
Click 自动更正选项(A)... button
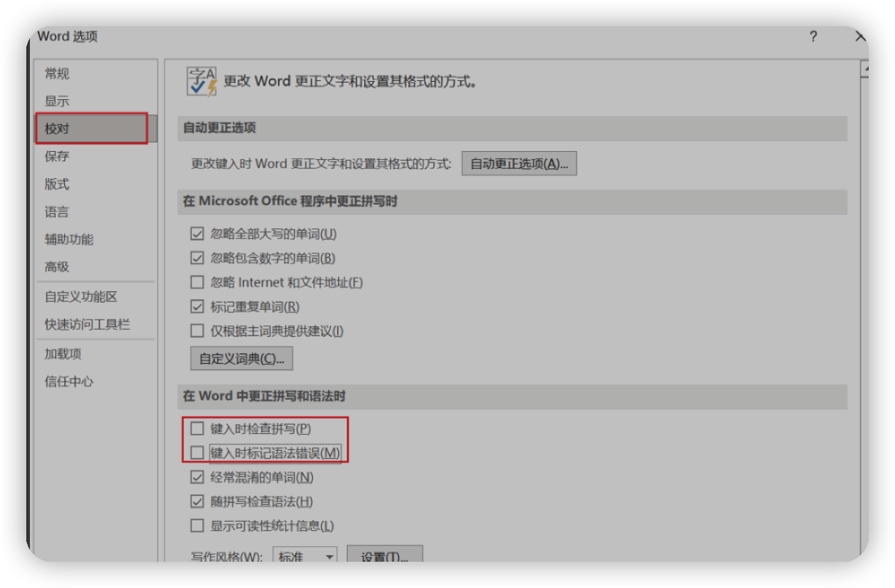519,163
